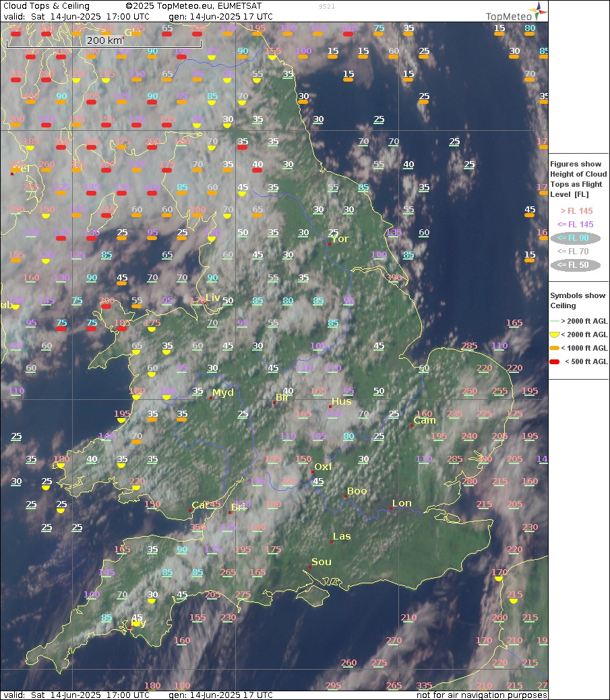Click the TopMeteo logo
The image size is (610, 700).
tap(516, 12)
